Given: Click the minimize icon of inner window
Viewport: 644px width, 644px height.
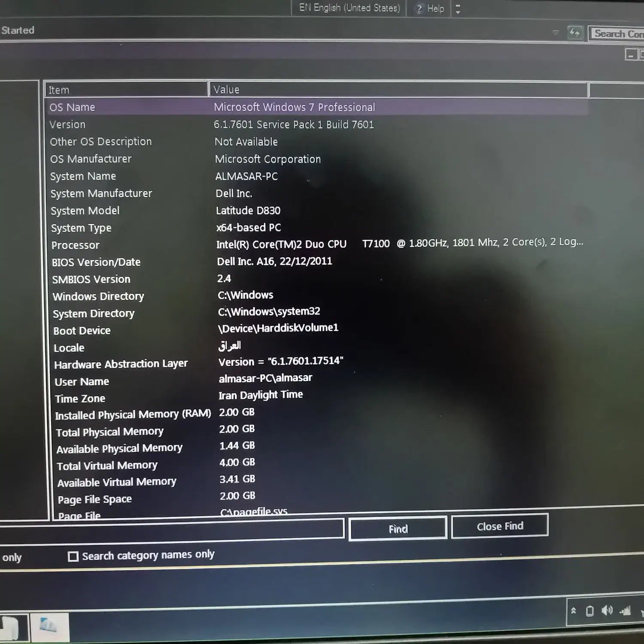Looking at the screenshot, I should click(630, 55).
